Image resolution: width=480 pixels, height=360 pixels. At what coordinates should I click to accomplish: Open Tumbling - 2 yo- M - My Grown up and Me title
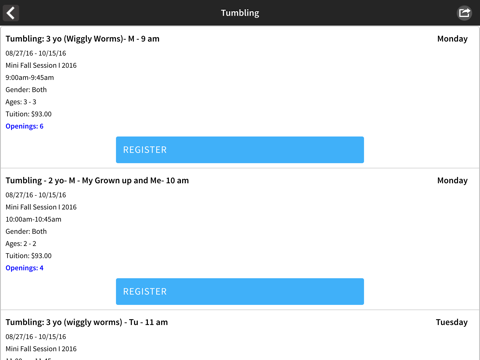(97, 181)
